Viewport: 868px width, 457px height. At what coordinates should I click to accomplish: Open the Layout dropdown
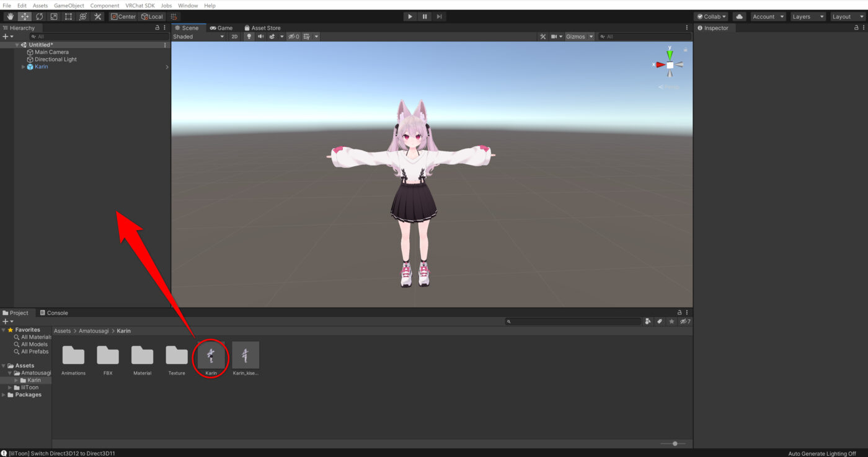point(847,17)
